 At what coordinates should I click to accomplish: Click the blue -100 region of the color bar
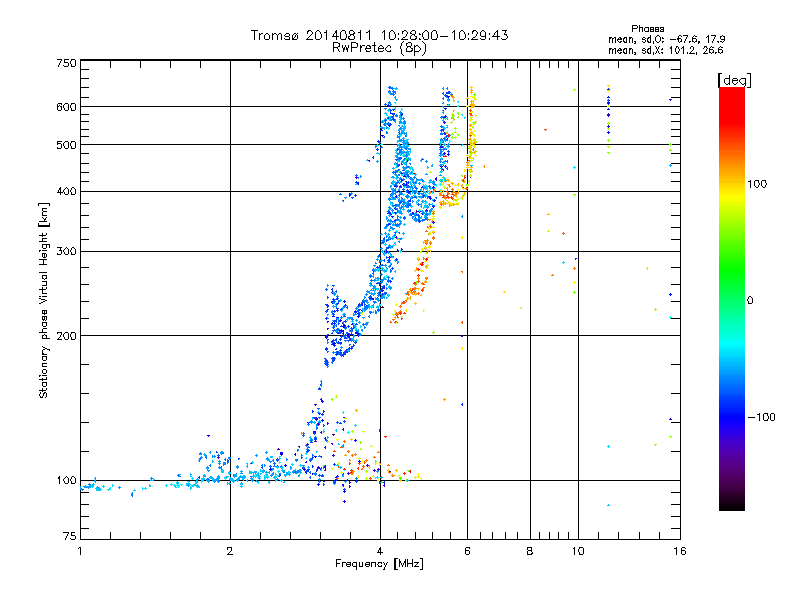pos(732,417)
